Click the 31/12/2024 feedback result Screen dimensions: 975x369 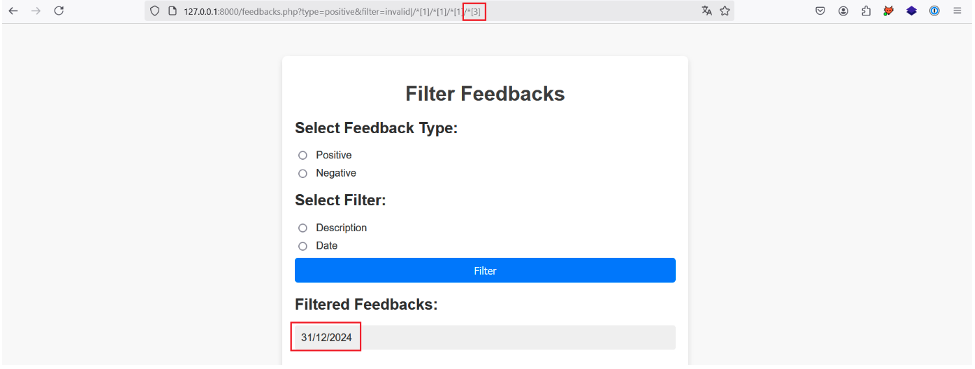click(485, 337)
